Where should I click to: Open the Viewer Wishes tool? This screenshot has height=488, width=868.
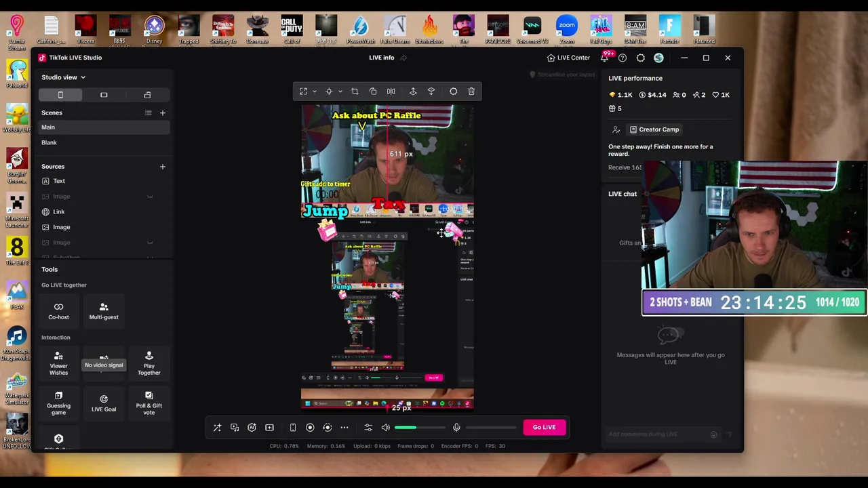click(58, 363)
